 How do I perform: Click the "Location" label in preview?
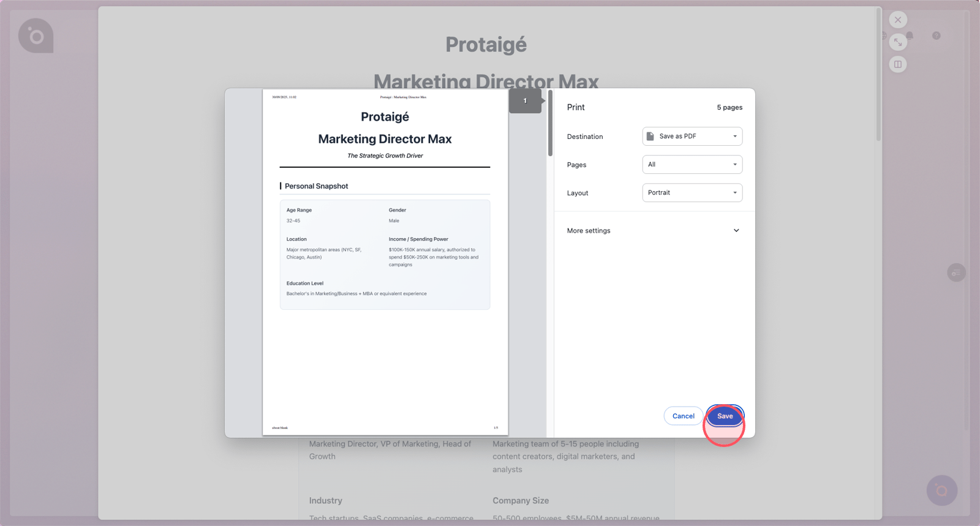(296, 239)
